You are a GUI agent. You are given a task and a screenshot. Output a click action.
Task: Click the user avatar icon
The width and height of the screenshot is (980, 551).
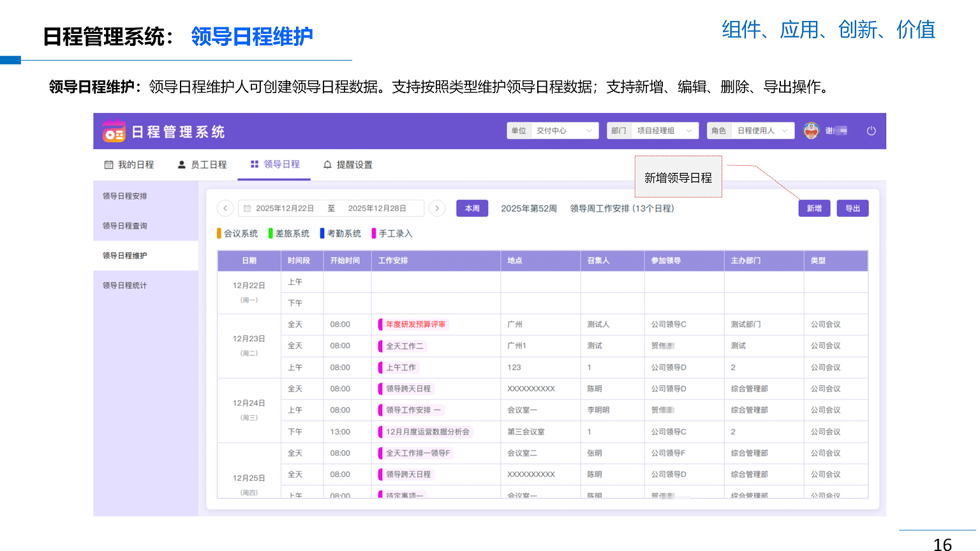click(811, 131)
